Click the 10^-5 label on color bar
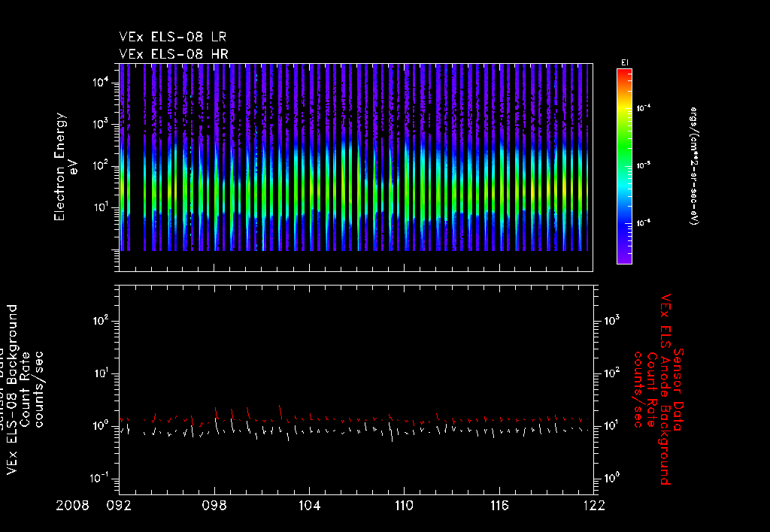Image resolution: width=770 pixels, height=532 pixels. click(x=644, y=165)
